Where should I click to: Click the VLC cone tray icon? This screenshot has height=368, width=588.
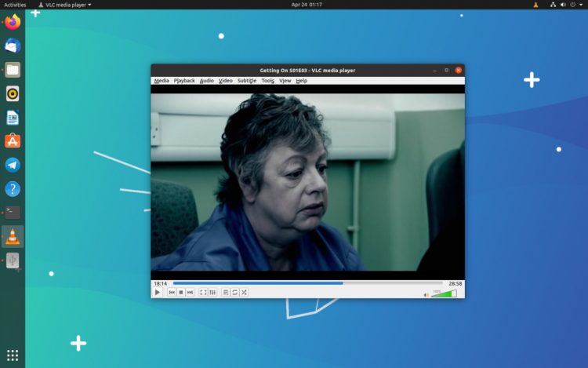[x=535, y=5]
